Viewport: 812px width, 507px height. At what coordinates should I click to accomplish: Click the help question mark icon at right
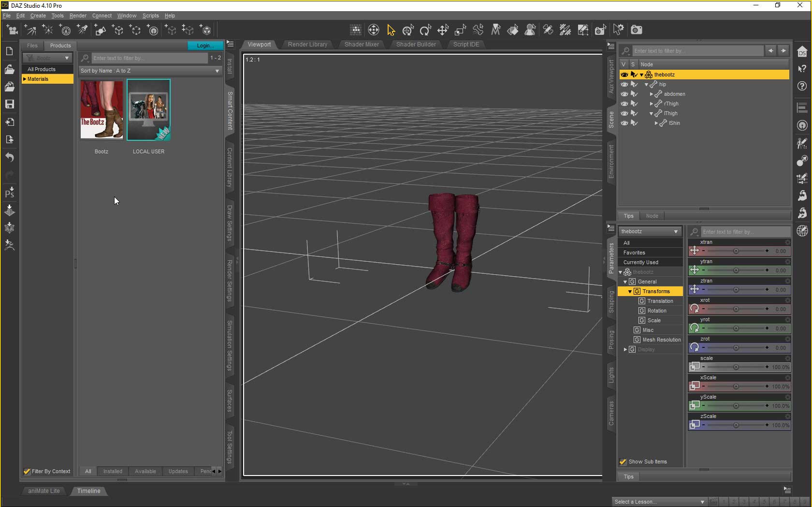pyautogui.click(x=802, y=86)
